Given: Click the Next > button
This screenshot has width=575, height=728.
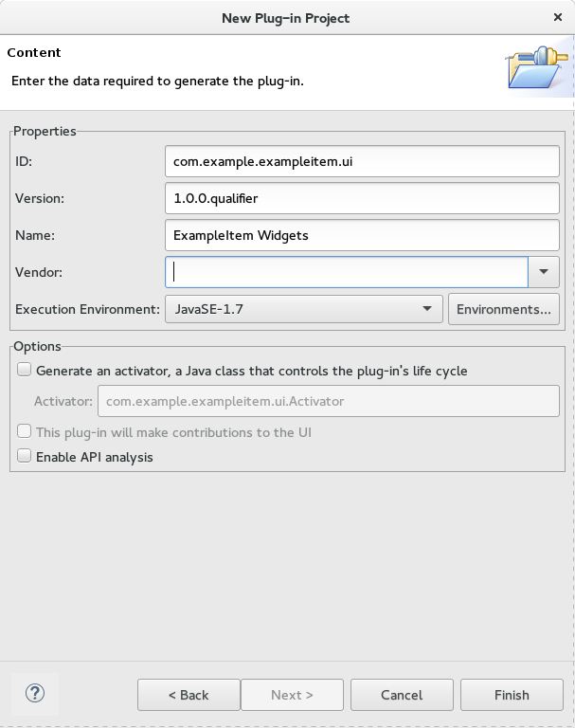Looking at the screenshot, I should click(292, 695).
